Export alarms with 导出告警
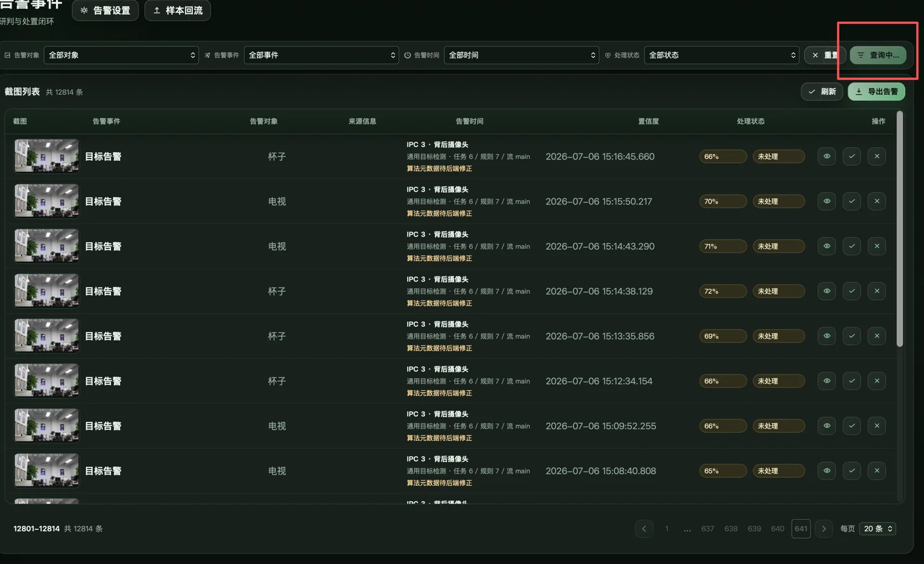This screenshot has width=924, height=564. coord(877,92)
